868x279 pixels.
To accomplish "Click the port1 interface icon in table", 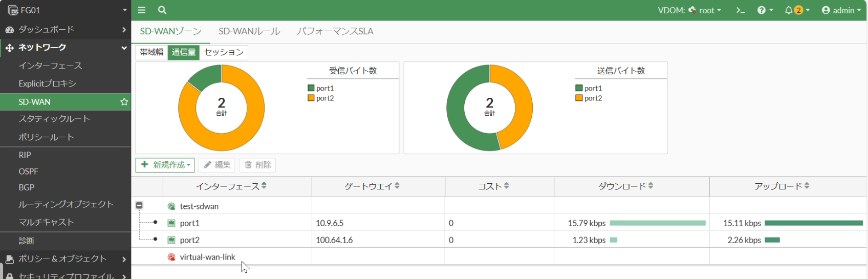I will pos(171,223).
